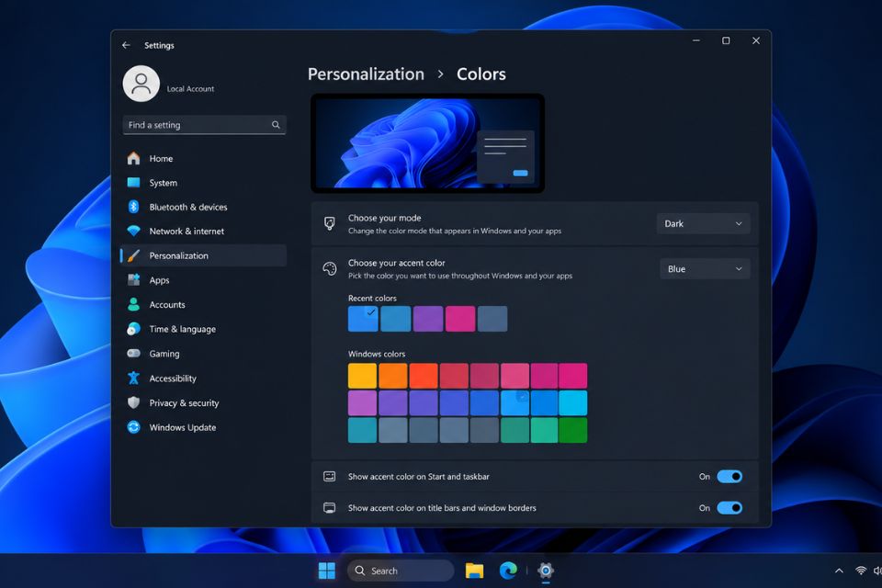Pick the yellow Windows color swatch

coord(362,375)
